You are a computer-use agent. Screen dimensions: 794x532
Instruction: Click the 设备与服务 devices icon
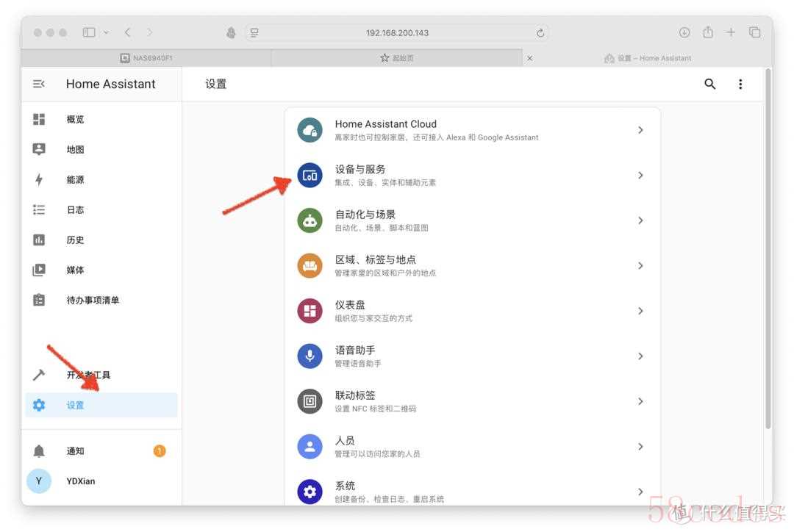pos(310,175)
